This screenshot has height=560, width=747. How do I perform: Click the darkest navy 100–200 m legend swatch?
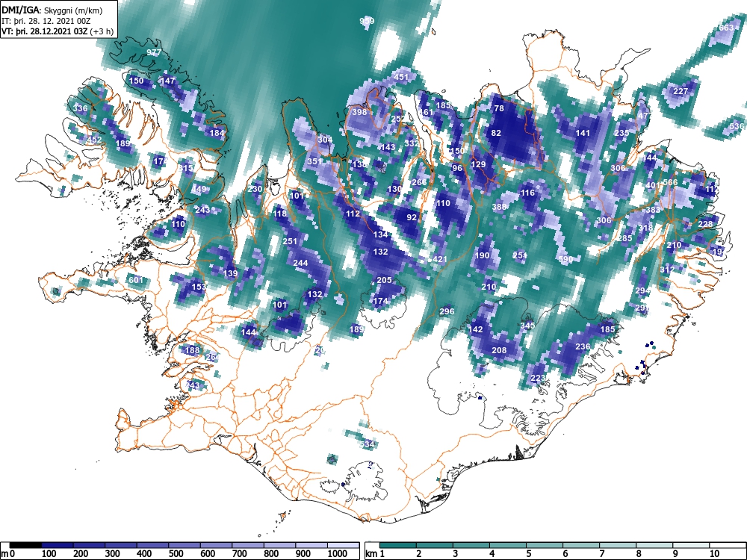click(x=58, y=545)
